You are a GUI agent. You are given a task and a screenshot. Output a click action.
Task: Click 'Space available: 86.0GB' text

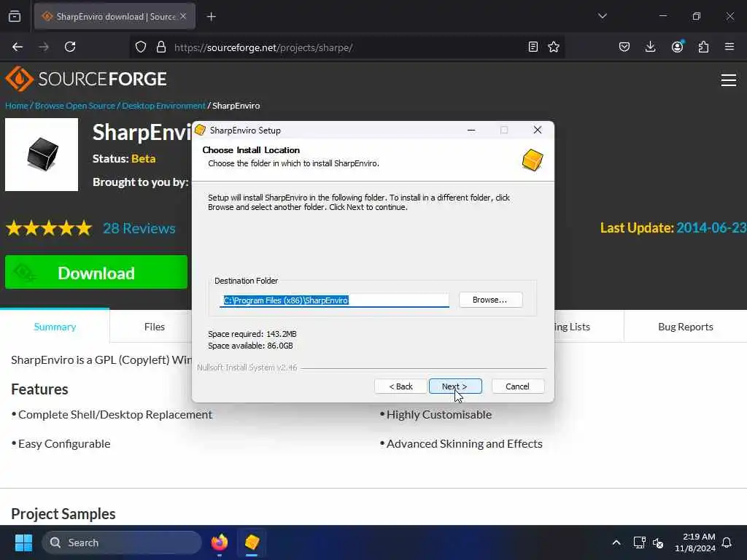click(x=251, y=346)
